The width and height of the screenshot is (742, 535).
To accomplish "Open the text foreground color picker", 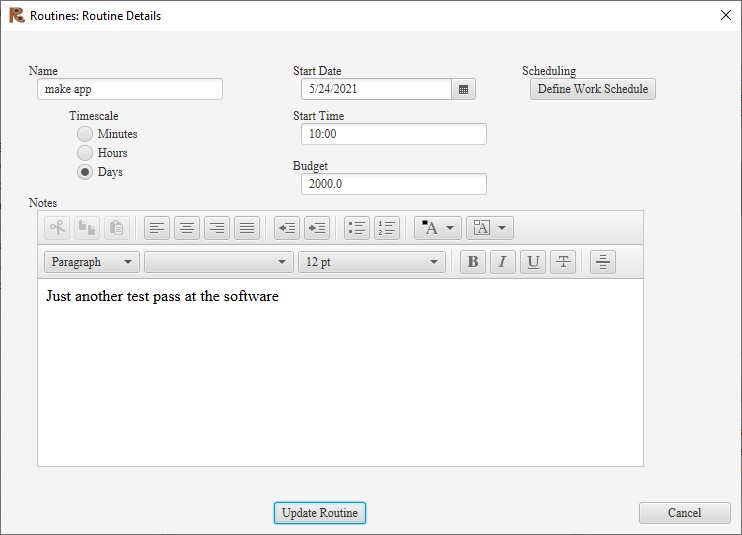I will pyautogui.click(x=438, y=228).
